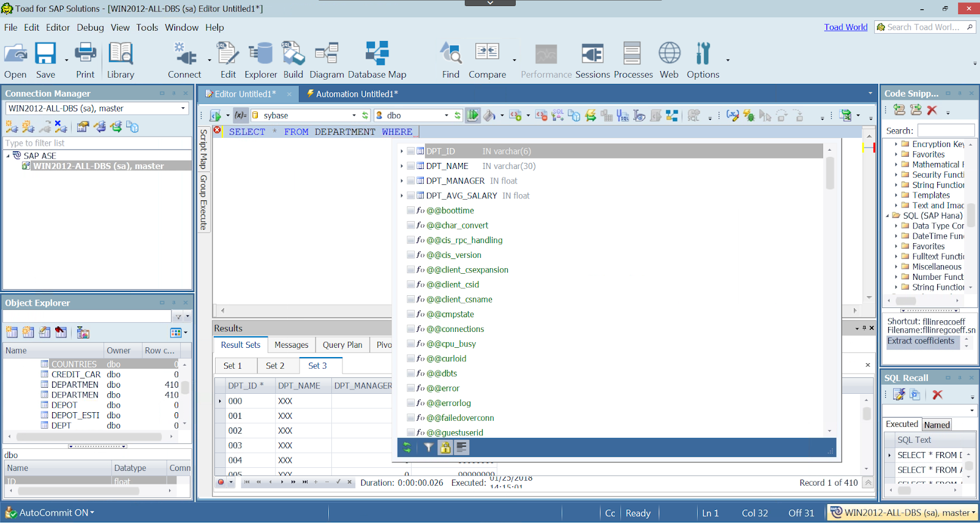The image size is (980, 523).
Task: Click the lock icon in code completion popup
Action: [445, 448]
